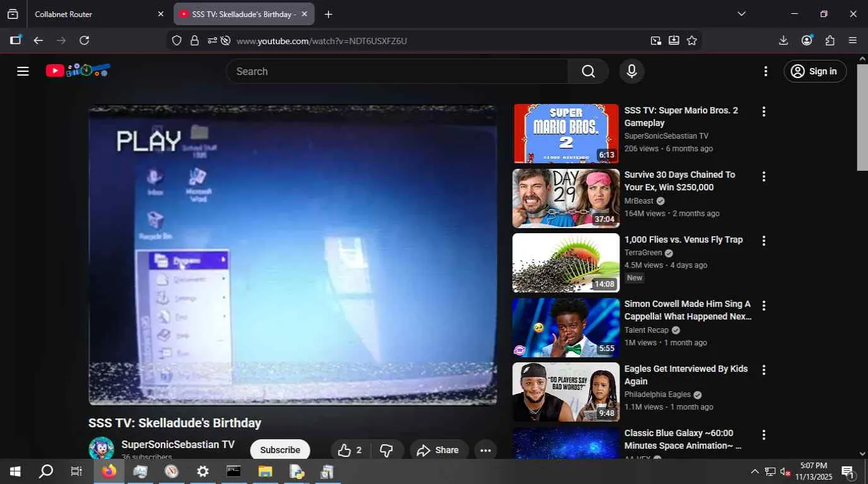List all open tabs dropdown

click(x=742, y=14)
